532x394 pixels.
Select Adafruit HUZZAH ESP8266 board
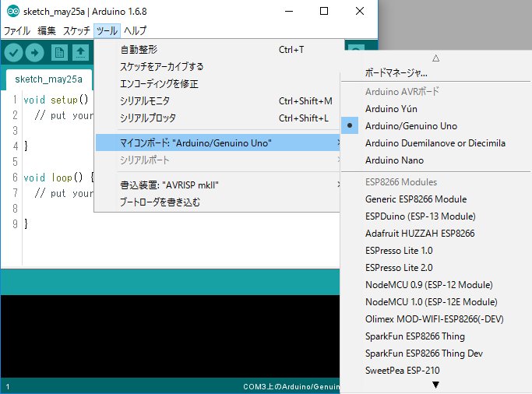[x=436, y=234]
